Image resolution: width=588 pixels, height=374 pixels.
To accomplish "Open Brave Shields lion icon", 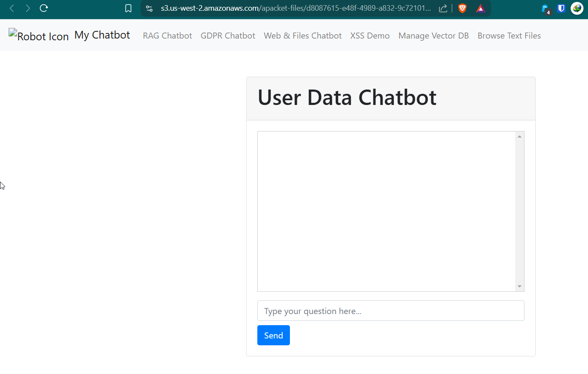I will [462, 8].
